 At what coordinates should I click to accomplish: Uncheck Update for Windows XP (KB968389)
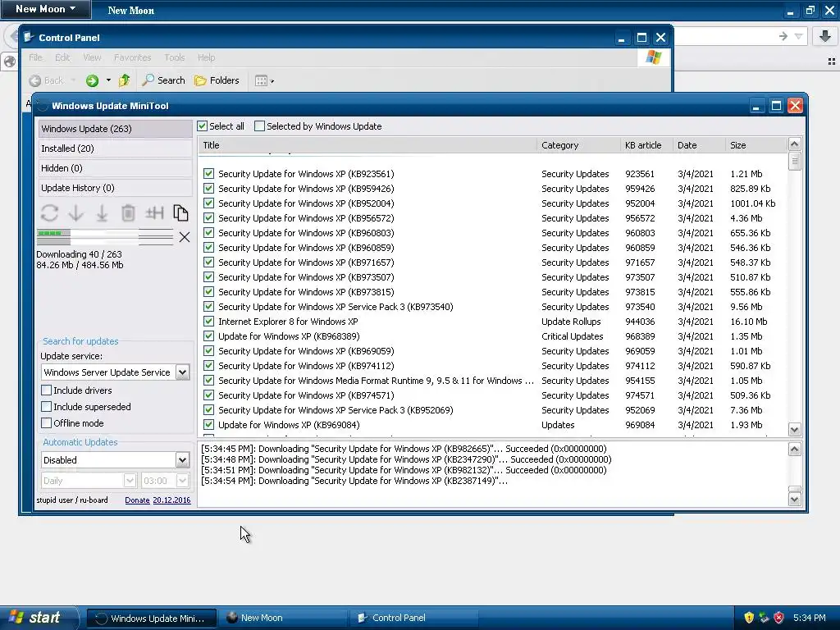point(209,336)
